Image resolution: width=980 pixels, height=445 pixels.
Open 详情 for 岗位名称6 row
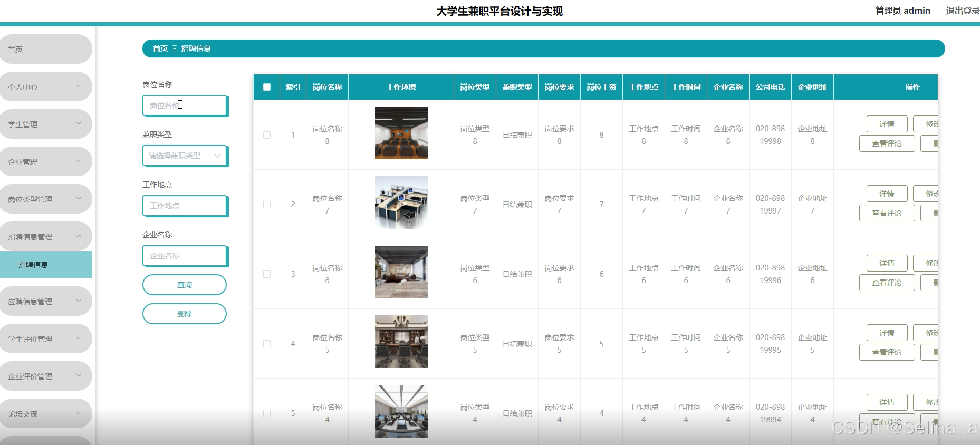pyautogui.click(x=887, y=263)
